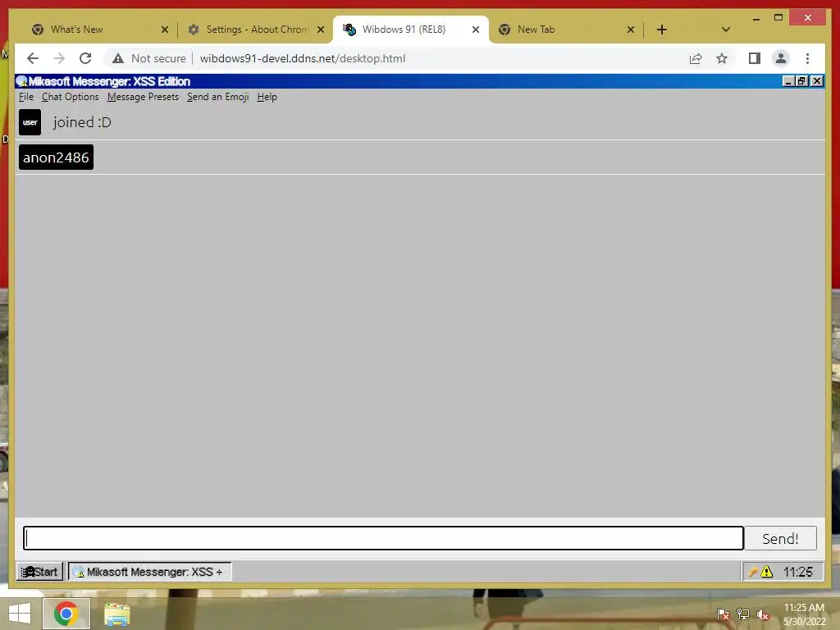Image resolution: width=840 pixels, height=630 pixels.
Task: Open the Chrome side panel icon
Action: point(755,58)
